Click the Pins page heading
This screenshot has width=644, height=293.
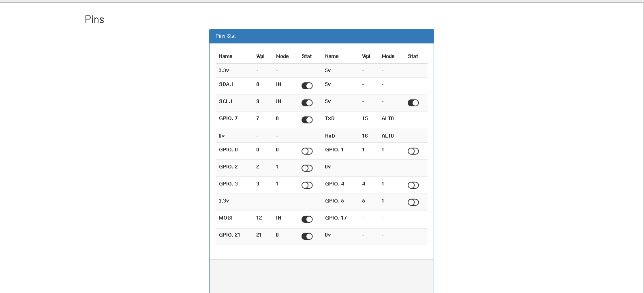(94, 19)
